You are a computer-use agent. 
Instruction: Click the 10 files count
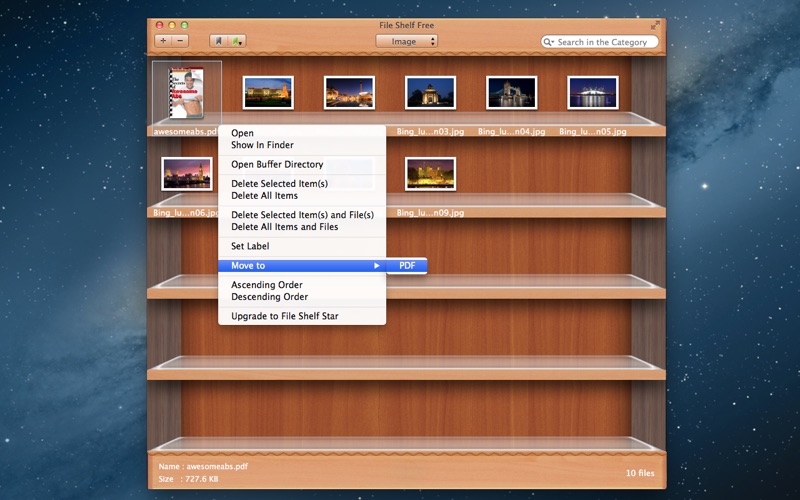coord(640,473)
